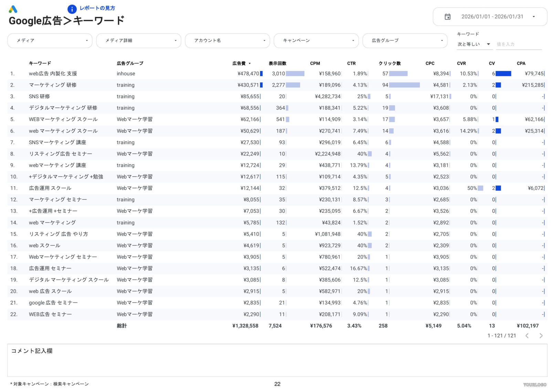555x392 pixels.
Task: Expand the 広告グループ filter dropdown
Action: 405,41
